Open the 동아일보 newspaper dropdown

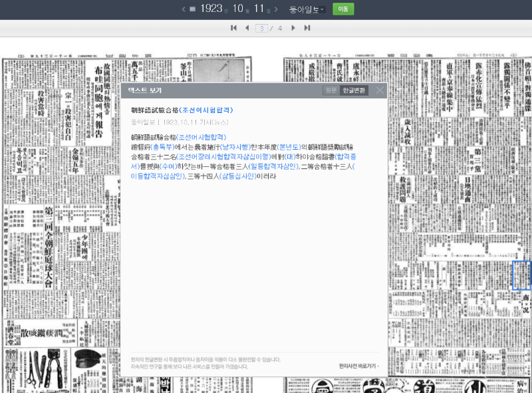(x=307, y=9)
